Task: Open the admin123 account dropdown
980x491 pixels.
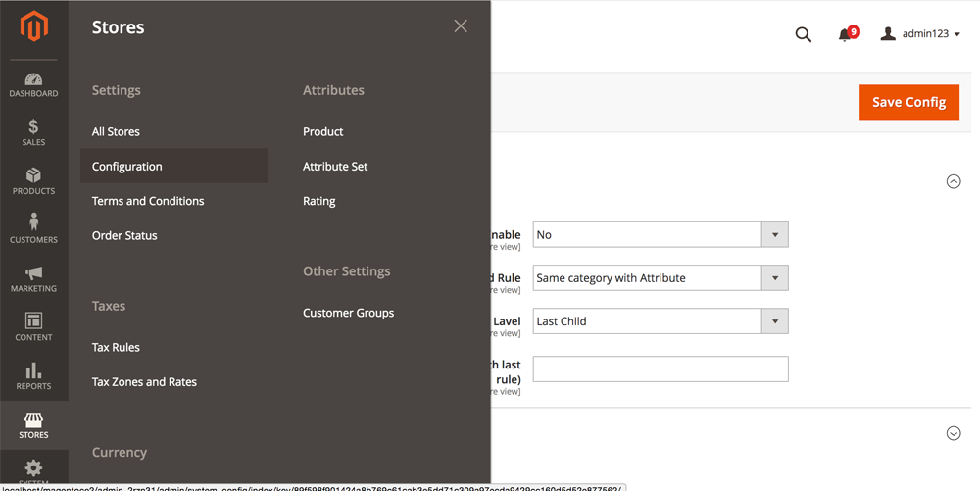Action: (920, 33)
